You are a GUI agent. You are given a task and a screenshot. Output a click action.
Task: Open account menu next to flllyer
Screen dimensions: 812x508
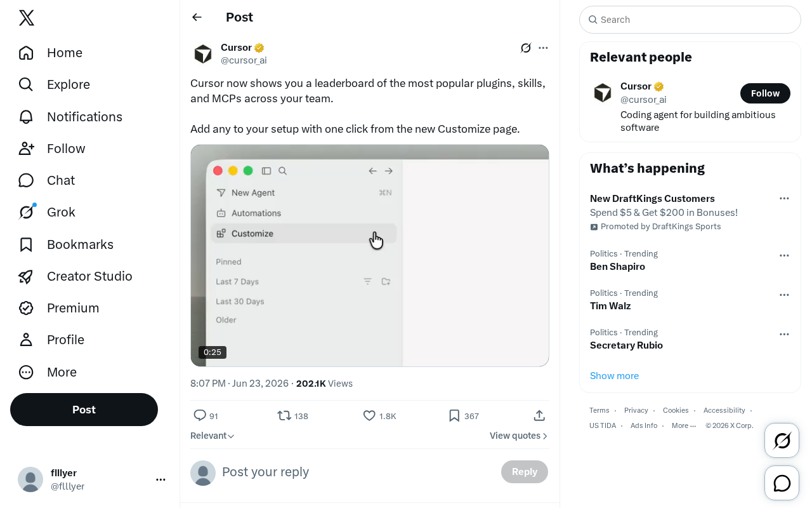pos(160,479)
